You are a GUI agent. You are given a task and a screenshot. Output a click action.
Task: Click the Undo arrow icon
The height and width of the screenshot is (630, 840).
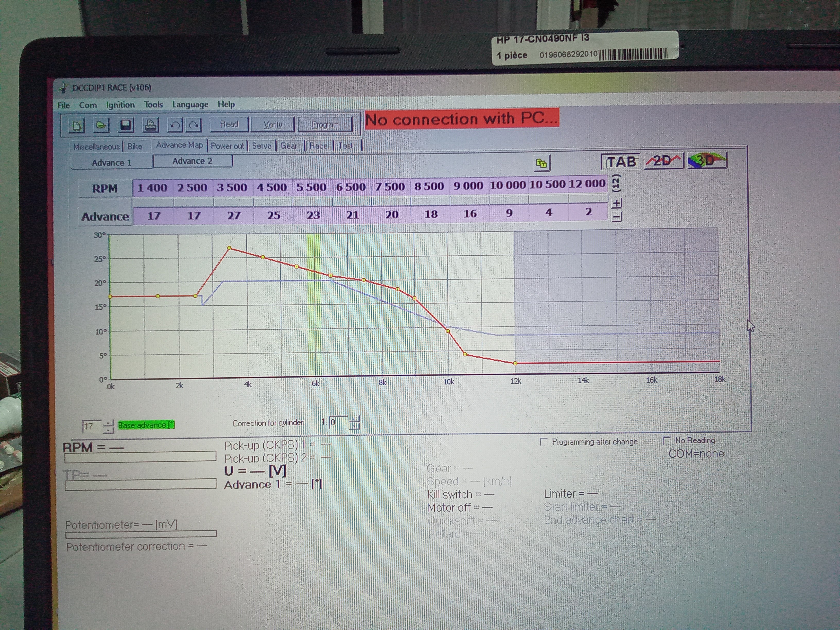click(x=175, y=125)
